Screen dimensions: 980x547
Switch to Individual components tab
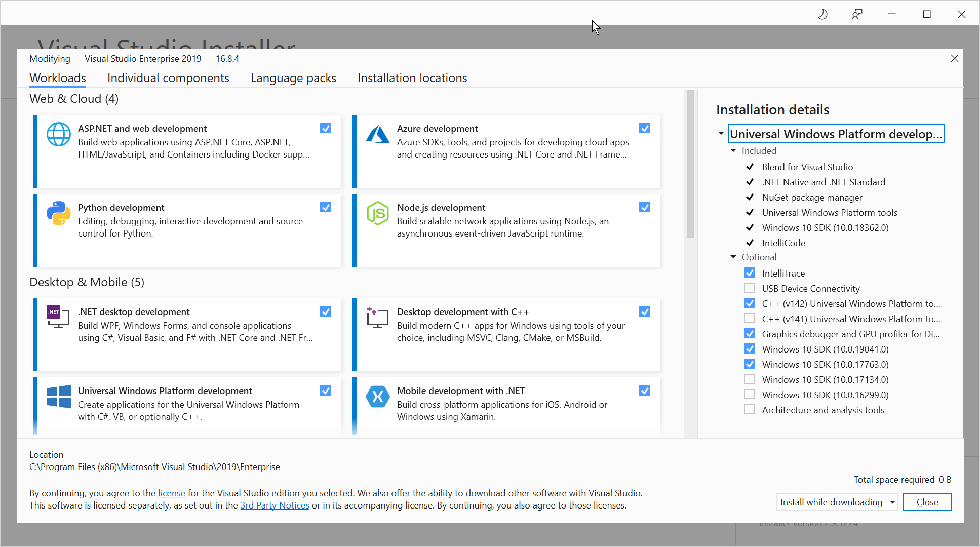(x=168, y=78)
